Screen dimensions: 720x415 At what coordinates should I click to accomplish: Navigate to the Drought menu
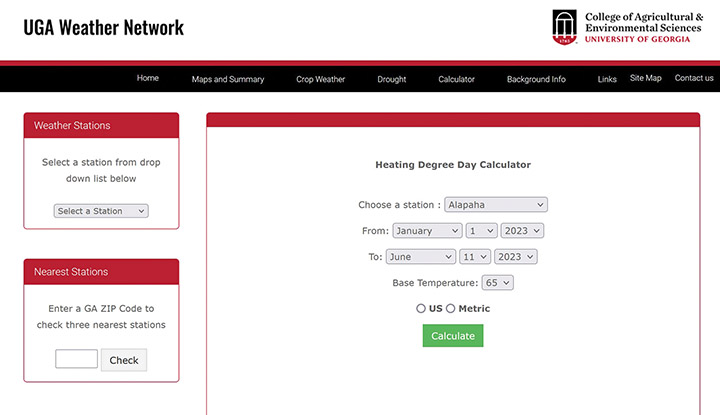tap(392, 79)
